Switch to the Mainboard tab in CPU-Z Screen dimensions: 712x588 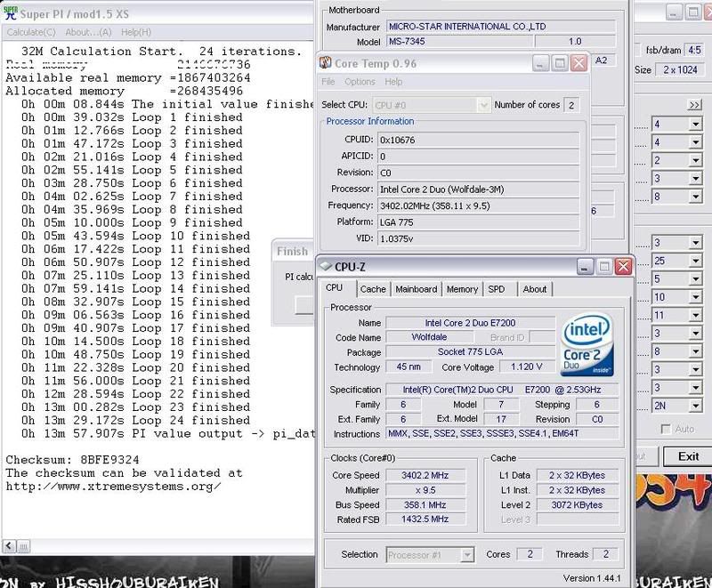click(x=417, y=289)
